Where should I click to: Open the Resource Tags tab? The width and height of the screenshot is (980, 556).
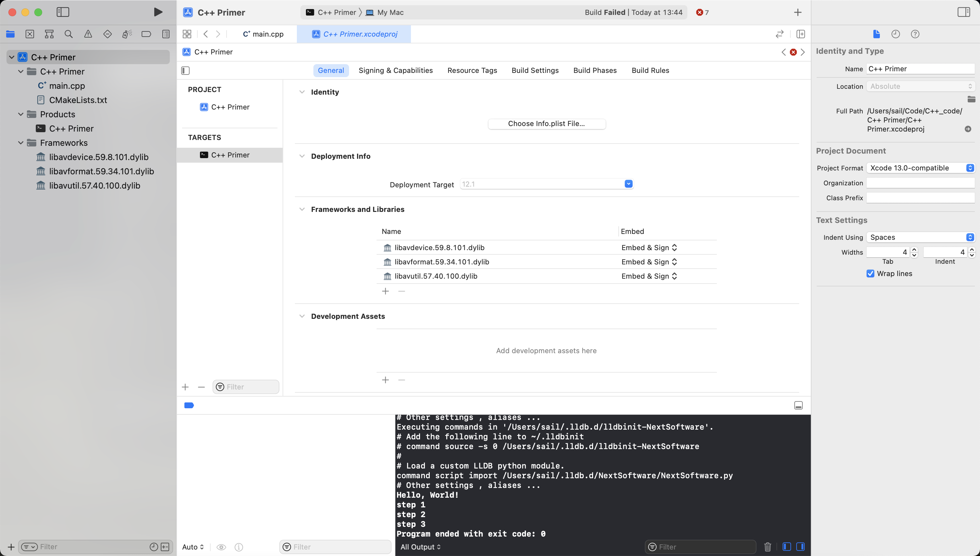[472, 70]
